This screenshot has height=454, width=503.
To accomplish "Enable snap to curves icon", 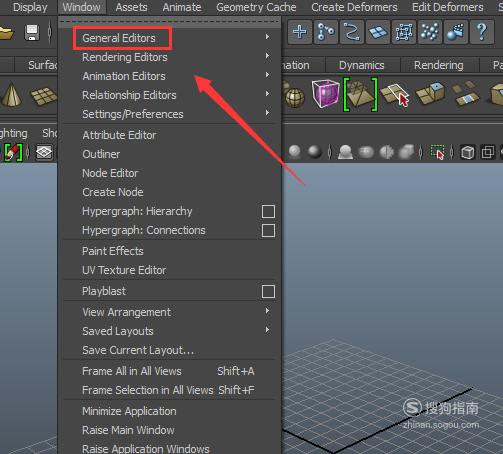I will tap(326, 32).
